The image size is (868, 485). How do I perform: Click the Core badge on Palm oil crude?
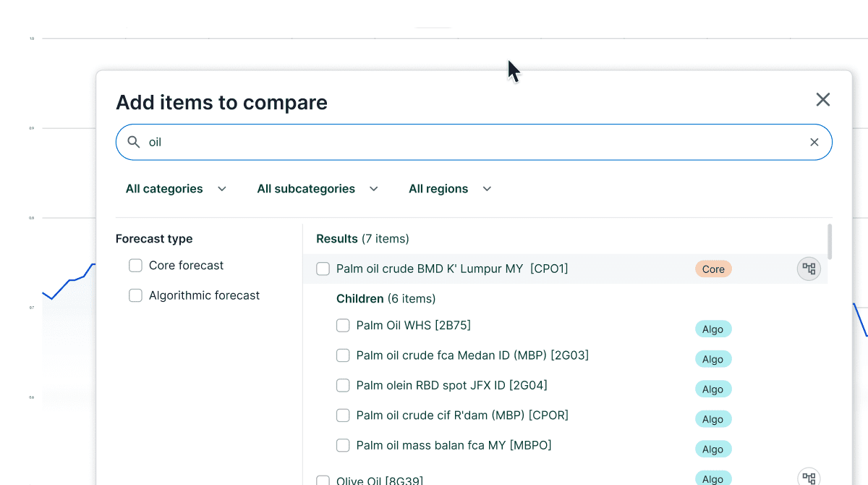pos(712,269)
